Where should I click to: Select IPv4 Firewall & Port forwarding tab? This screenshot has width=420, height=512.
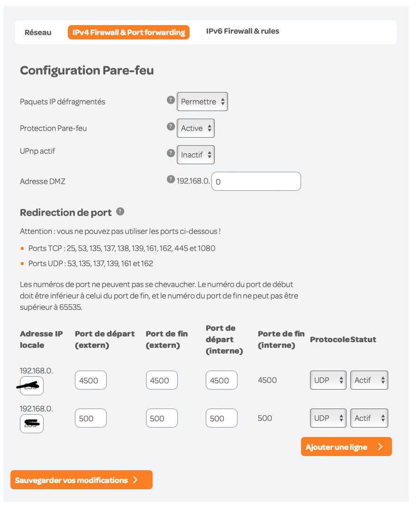pyautogui.click(x=128, y=32)
